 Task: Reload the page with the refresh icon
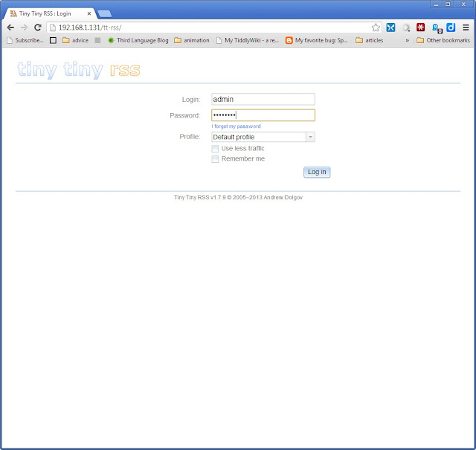click(x=38, y=28)
